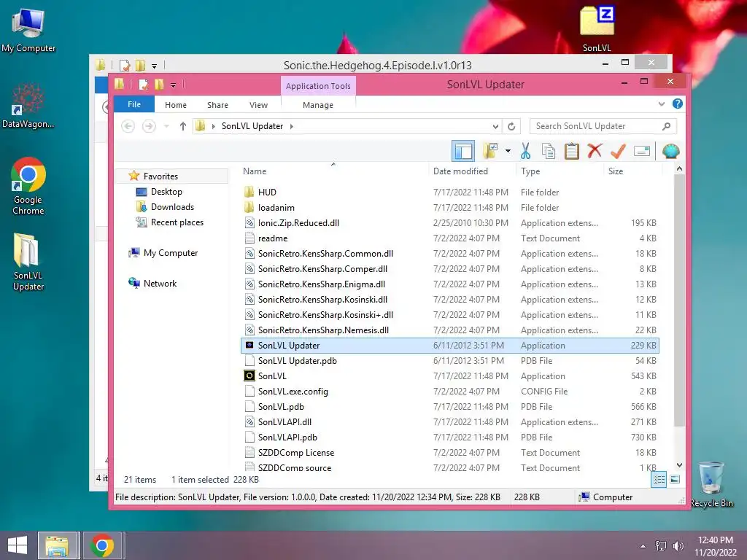
Task: Select My Computer in navigation pane
Action: (x=171, y=253)
